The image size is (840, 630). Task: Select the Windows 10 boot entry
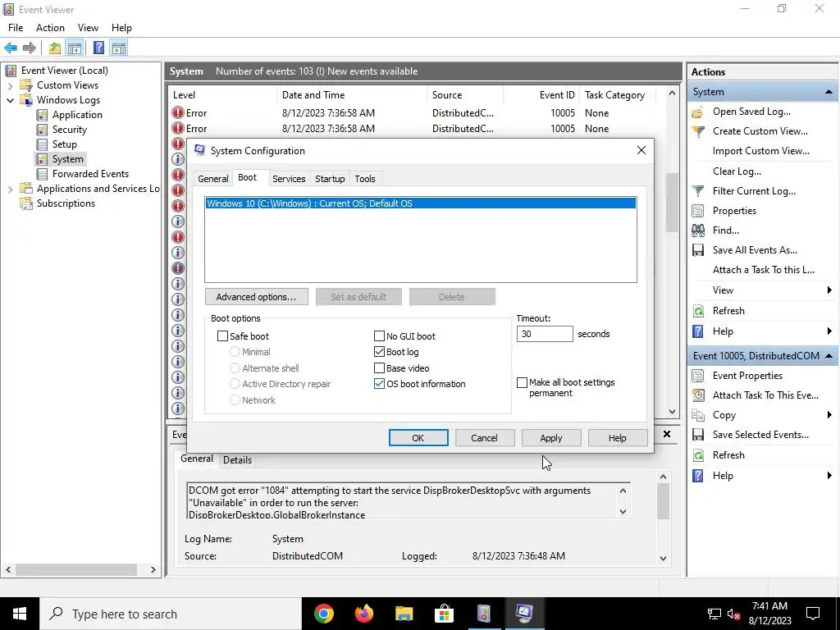coord(421,203)
